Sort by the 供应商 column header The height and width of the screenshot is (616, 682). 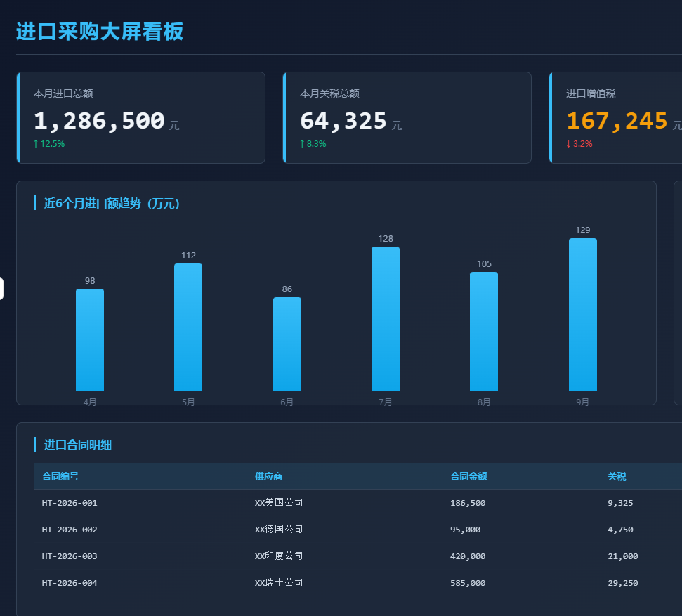[x=268, y=476]
